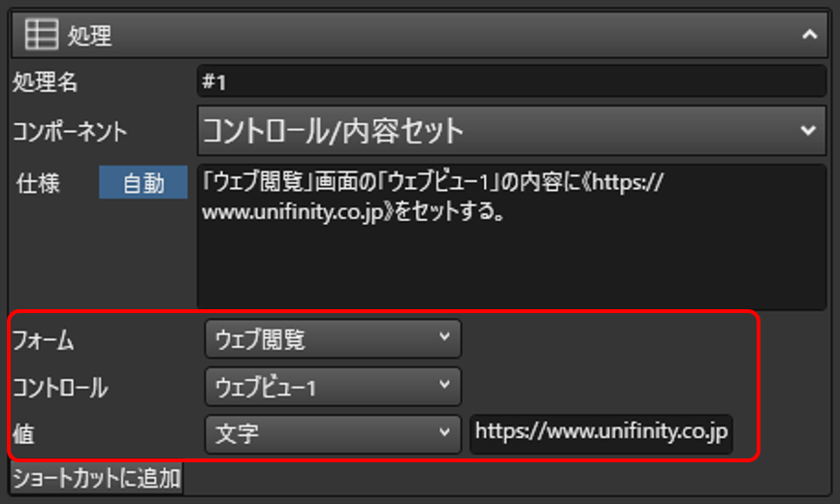Viewport: 840px width, 504px height.
Task: Click the ショートカットに追加 button
Action: coord(96,478)
